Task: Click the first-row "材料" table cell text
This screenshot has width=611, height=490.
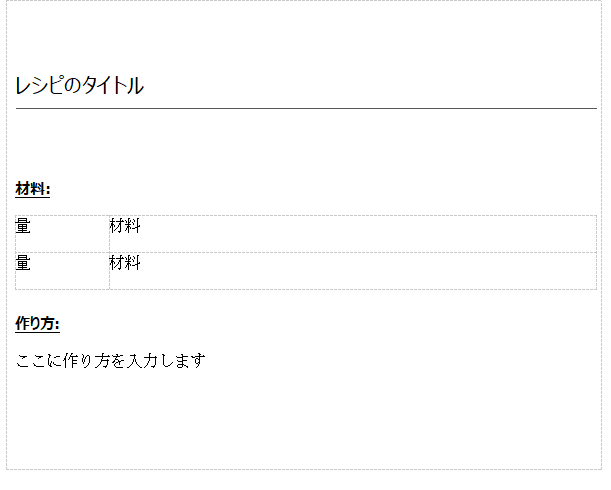Action: pyautogui.click(x=125, y=227)
